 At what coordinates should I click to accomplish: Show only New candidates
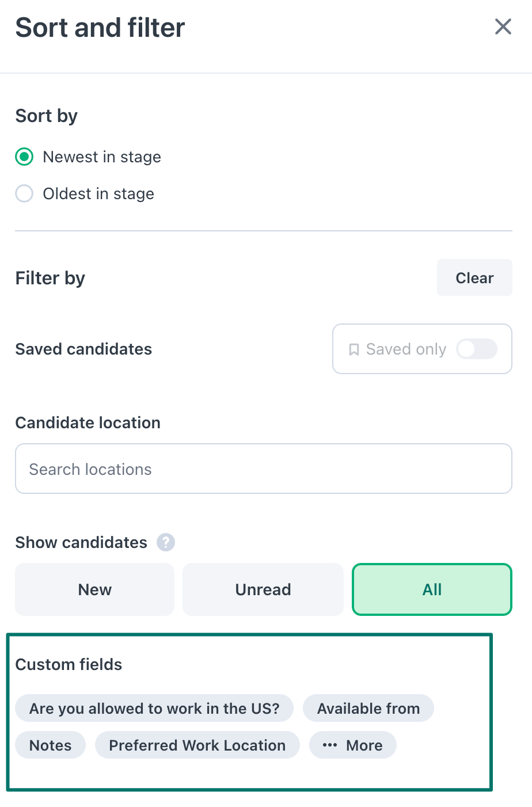94,589
